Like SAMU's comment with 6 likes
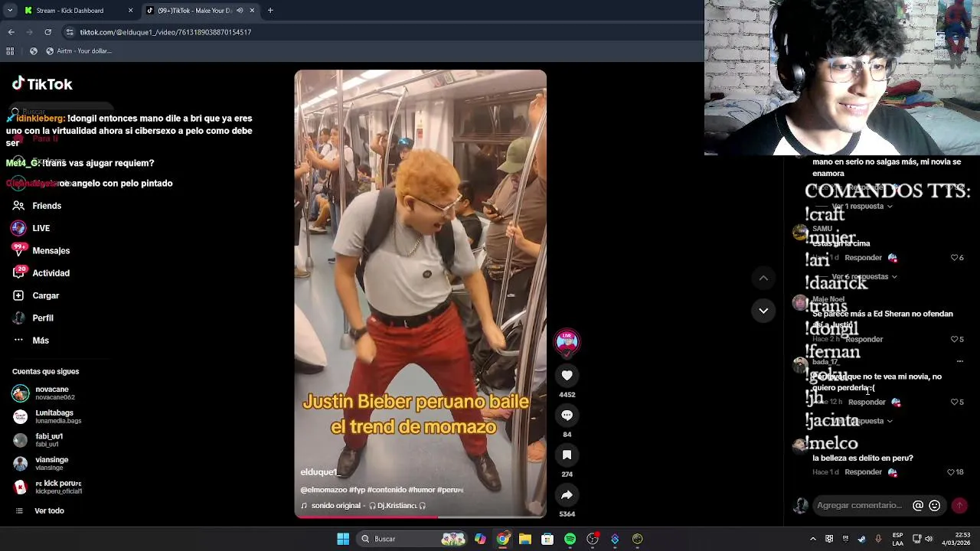The height and width of the screenshot is (551, 980). [x=954, y=258]
